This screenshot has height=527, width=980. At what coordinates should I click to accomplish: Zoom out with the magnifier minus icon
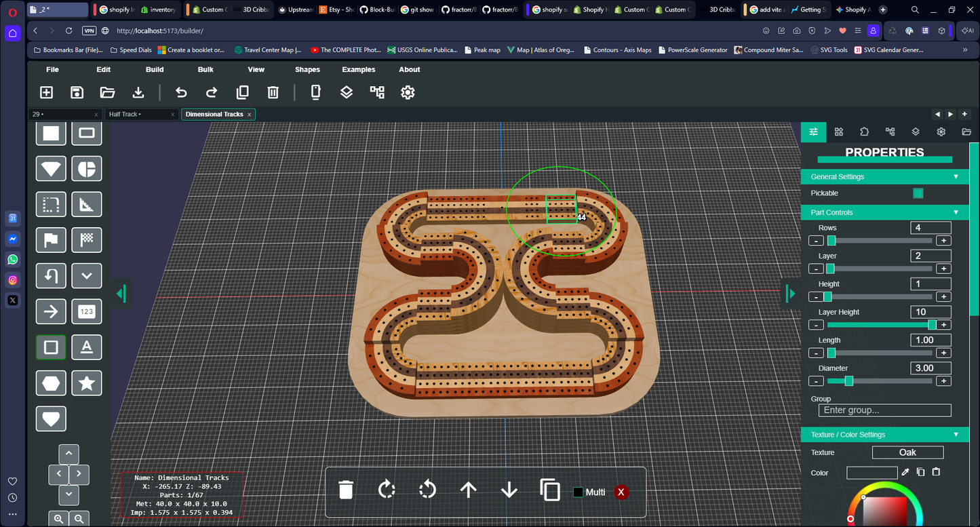[79, 519]
